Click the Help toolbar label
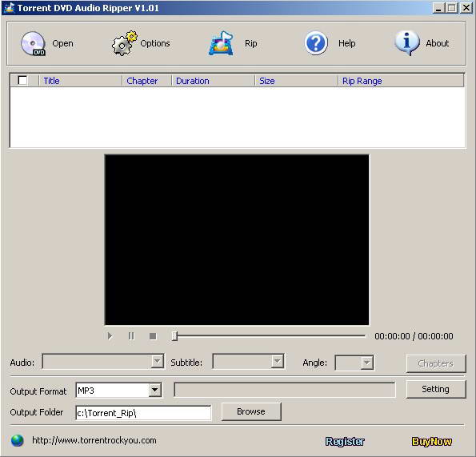The height and width of the screenshot is (457, 476). [346, 43]
